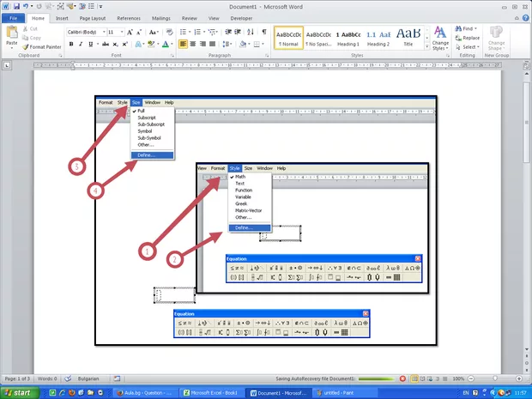
Task: Open the File tab
Action: pos(13,18)
